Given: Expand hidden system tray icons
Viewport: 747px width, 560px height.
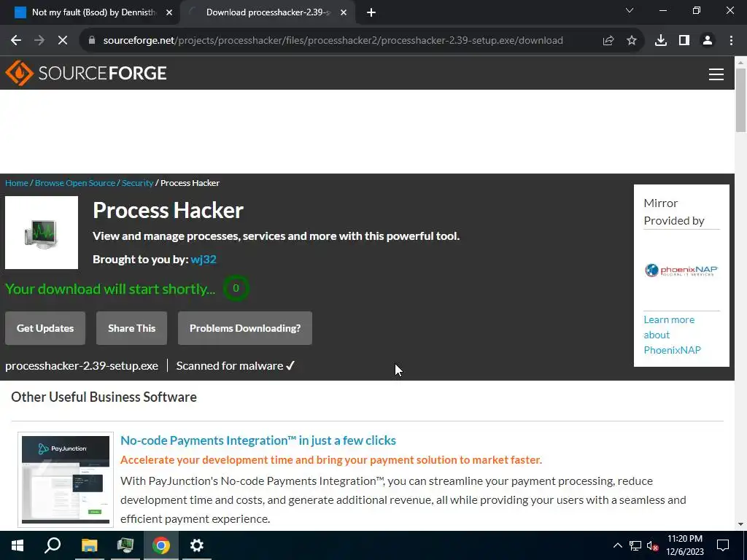Looking at the screenshot, I should coord(617,545).
